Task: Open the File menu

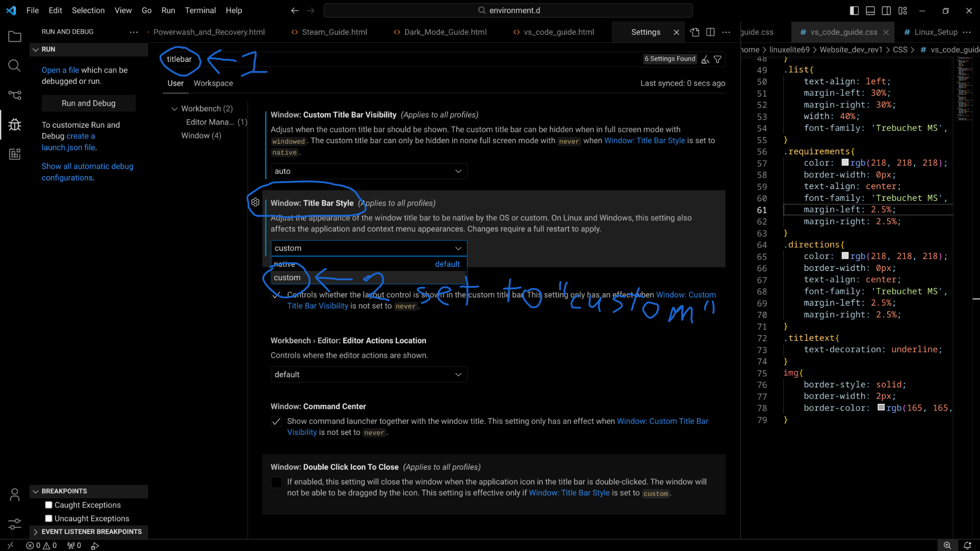Action: pyautogui.click(x=33, y=10)
